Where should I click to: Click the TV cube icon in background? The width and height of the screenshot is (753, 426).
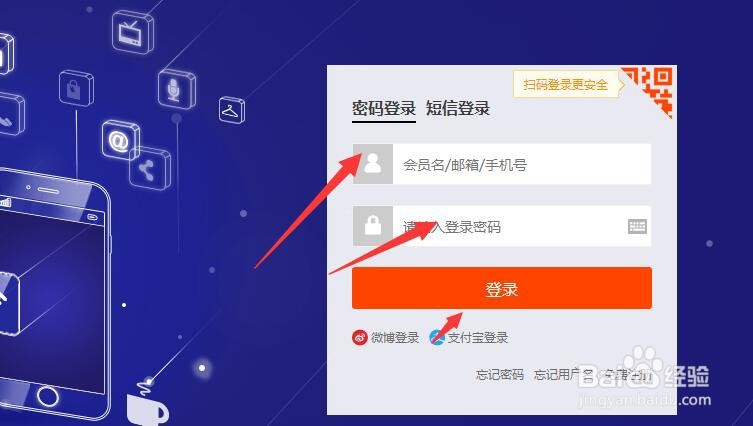pyautogui.click(x=133, y=32)
